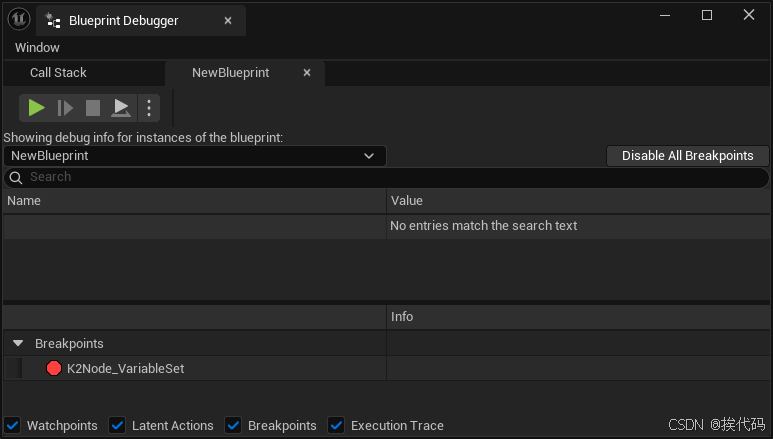Toggle the Latent Actions checkbox
Viewport: 773px width, 439px height.
[x=117, y=425]
